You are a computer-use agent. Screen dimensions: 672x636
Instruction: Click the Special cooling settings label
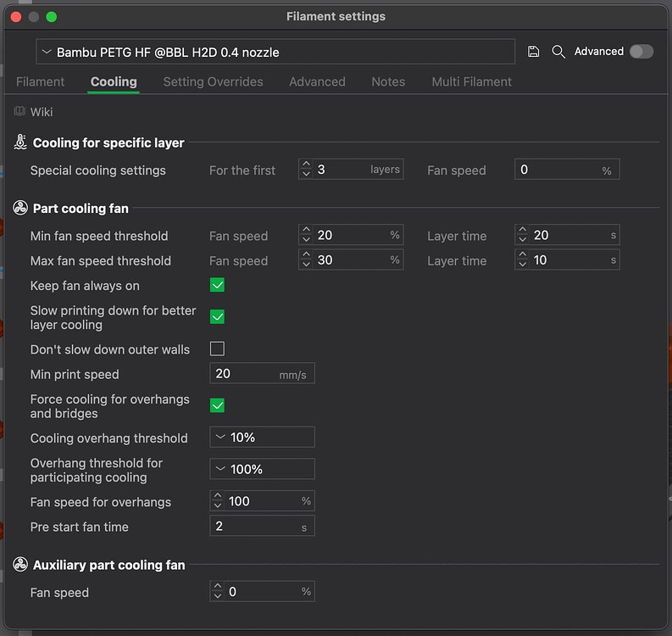tap(97, 170)
